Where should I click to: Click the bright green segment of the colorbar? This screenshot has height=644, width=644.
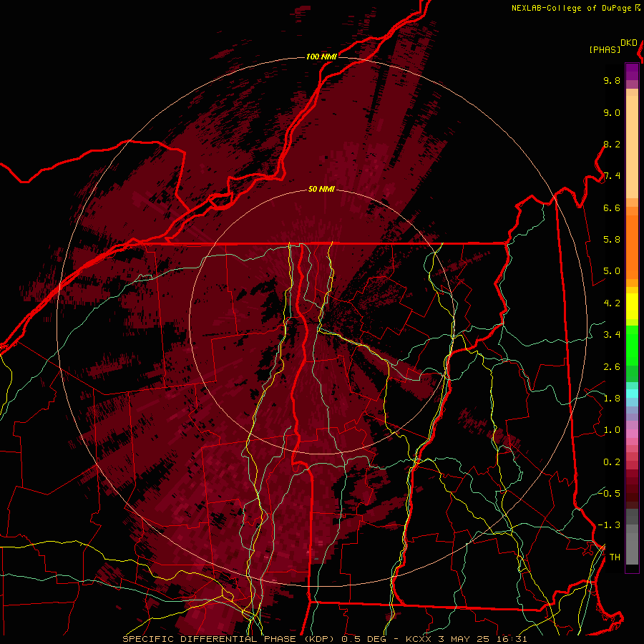pyautogui.click(x=632, y=346)
